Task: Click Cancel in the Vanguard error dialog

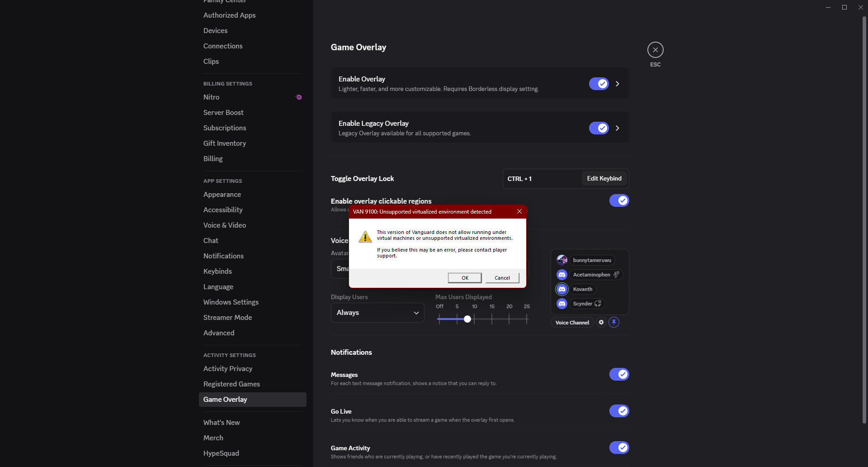Action: [502, 278]
